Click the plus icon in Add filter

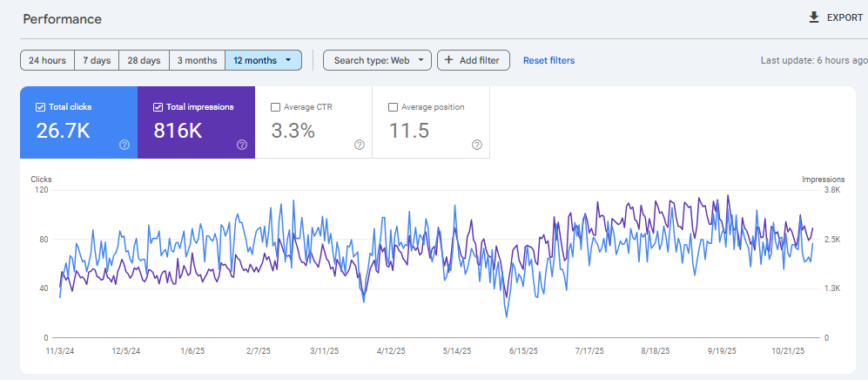[449, 60]
